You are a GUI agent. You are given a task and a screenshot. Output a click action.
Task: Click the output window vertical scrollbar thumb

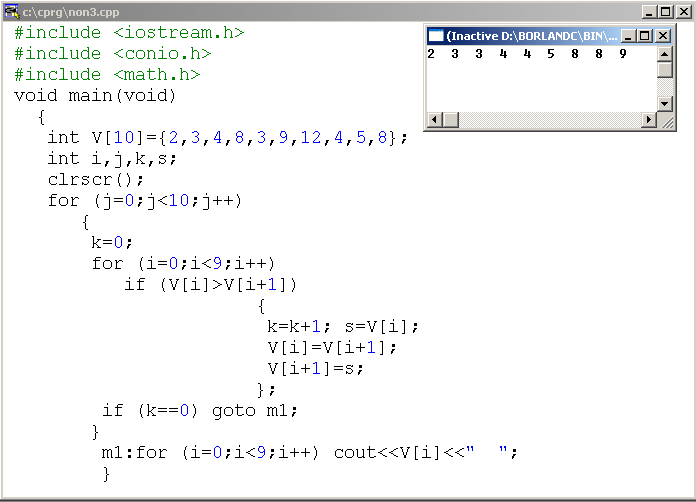[664, 70]
